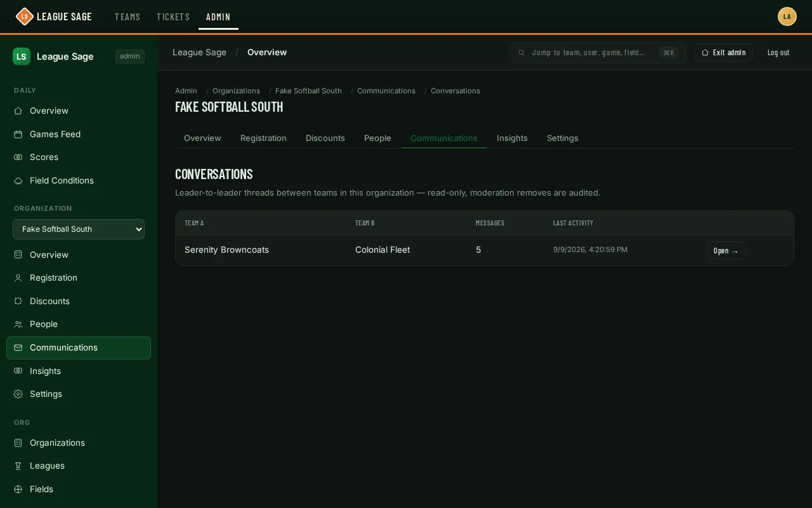Switch to the Discounts tab
Screen dimensions: 812x508
pos(325,138)
